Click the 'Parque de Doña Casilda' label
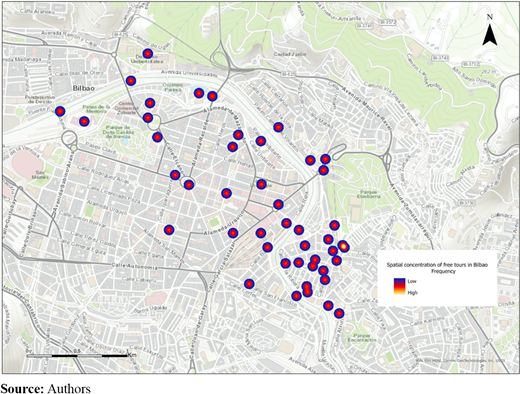The image size is (520, 394). pyautogui.click(x=118, y=132)
